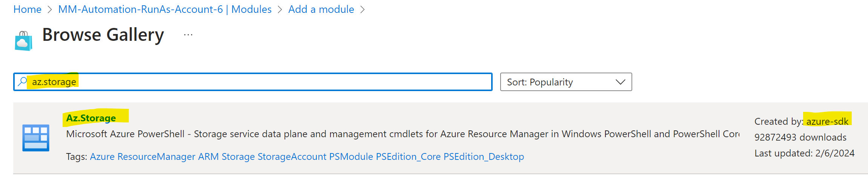This screenshot has height=178, width=868.
Task: Click the Storage tag link
Action: click(238, 156)
